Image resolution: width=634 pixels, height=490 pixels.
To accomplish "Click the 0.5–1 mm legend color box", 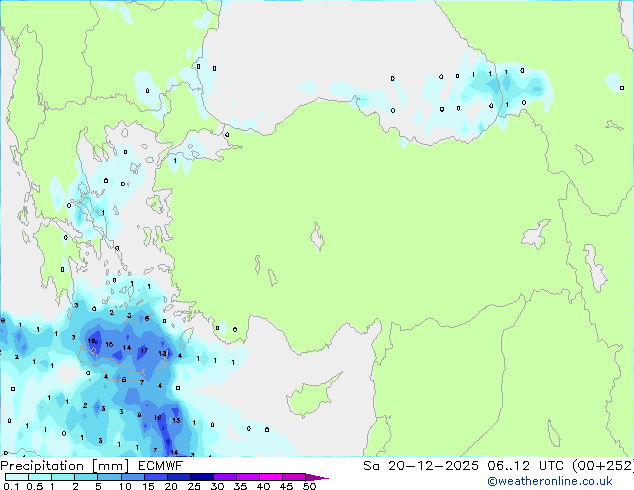I will 40,477.
